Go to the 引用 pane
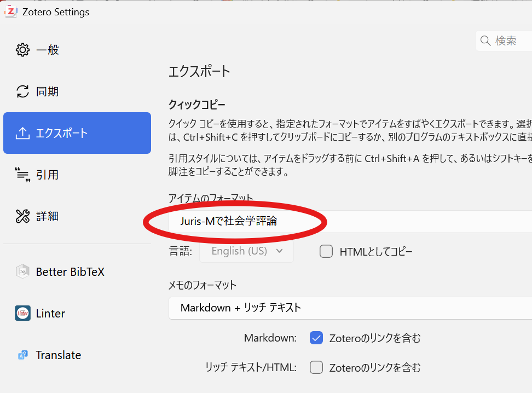This screenshot has width=532, height=393. [77, 175]
